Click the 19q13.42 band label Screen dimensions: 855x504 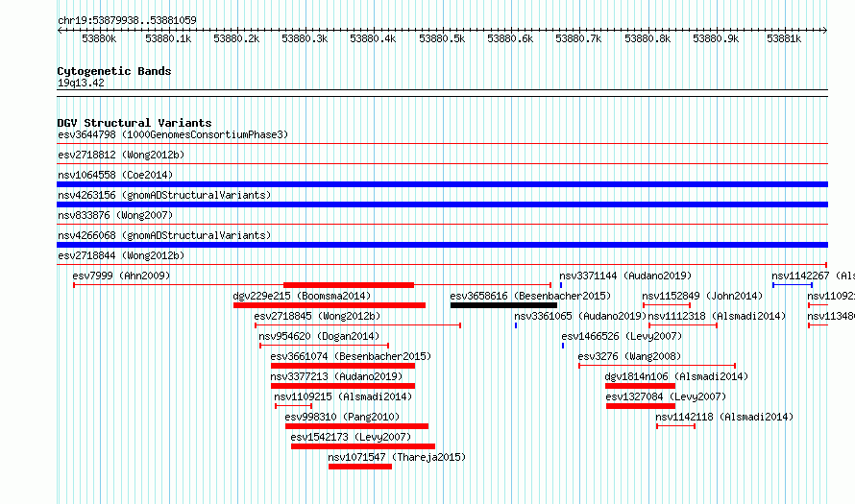coord(81,84)
